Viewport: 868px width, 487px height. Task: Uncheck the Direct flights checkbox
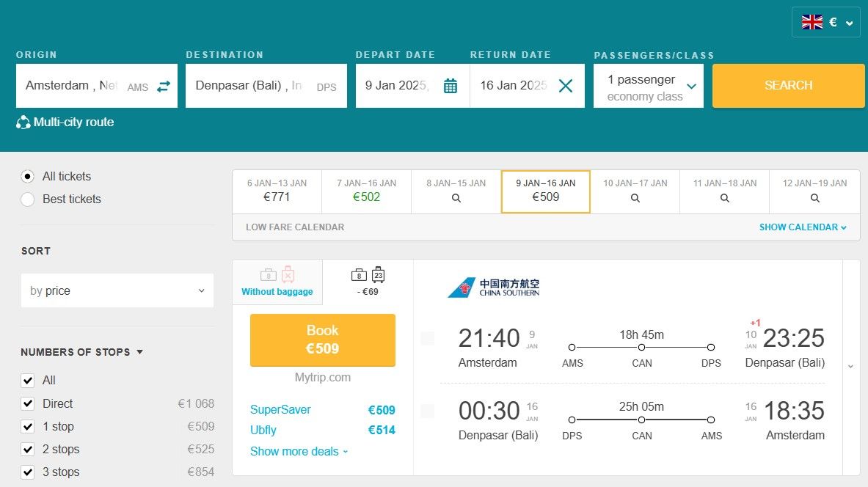[28, 403]
